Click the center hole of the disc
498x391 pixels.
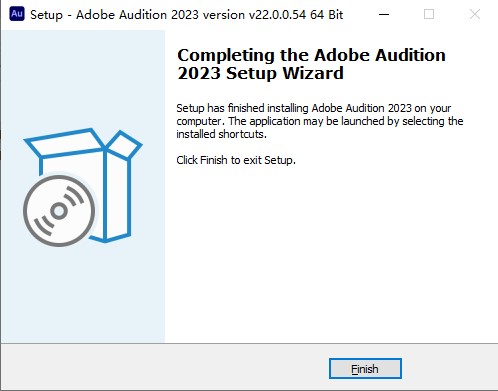coord(59,211)
